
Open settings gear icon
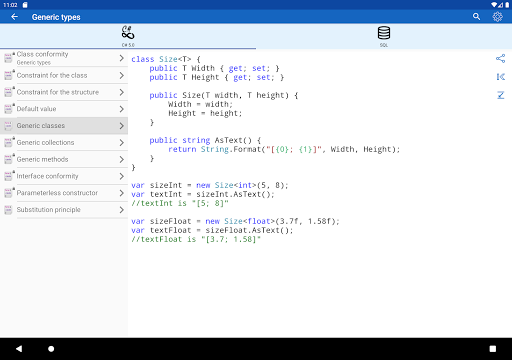pos(497,17)
